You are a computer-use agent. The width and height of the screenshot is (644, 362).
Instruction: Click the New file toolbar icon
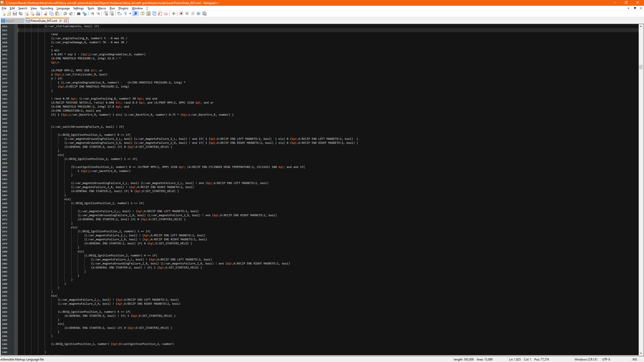3,14
